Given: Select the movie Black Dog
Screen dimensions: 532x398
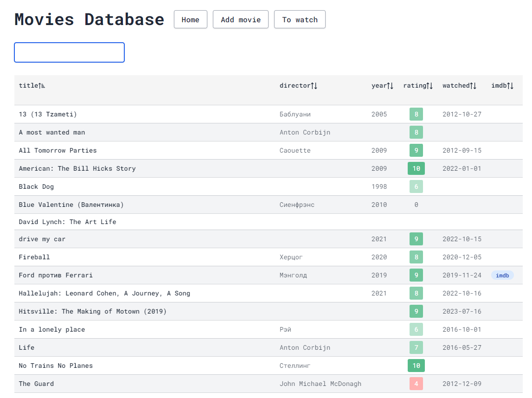Looking at the screenshot, I should coord(36,186).
